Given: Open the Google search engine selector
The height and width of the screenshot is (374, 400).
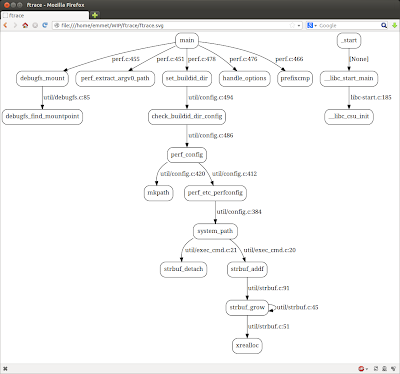Looking at the screenshot, I should 312,25.
